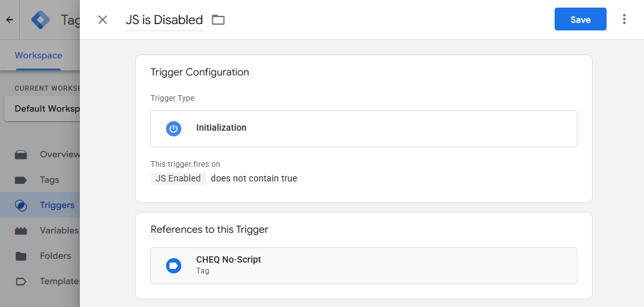Screen dimensions: 644x307
Task: Open the Initialization trigger type box
Action: tap(363, 129)
